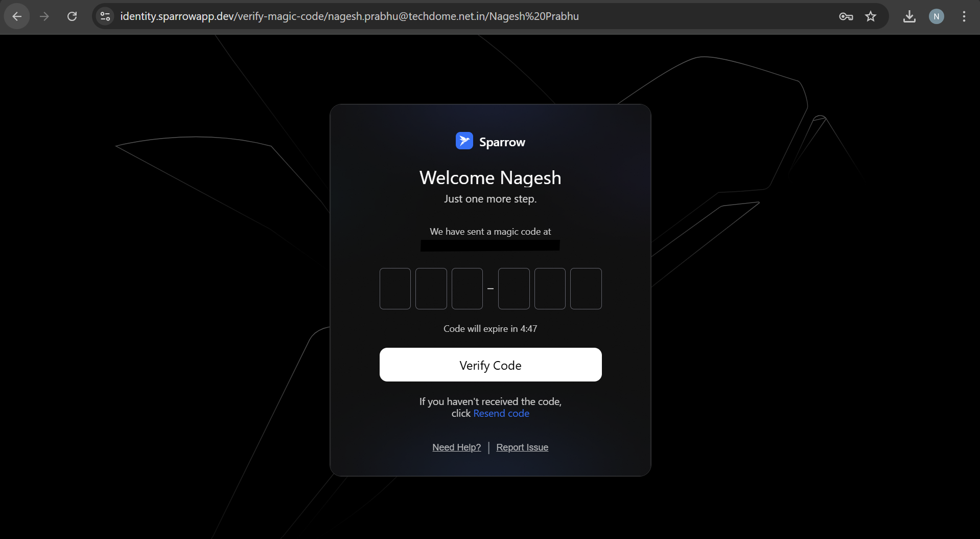
Task: Open the browser three-dot menu
Action: [x=964, y=16]
